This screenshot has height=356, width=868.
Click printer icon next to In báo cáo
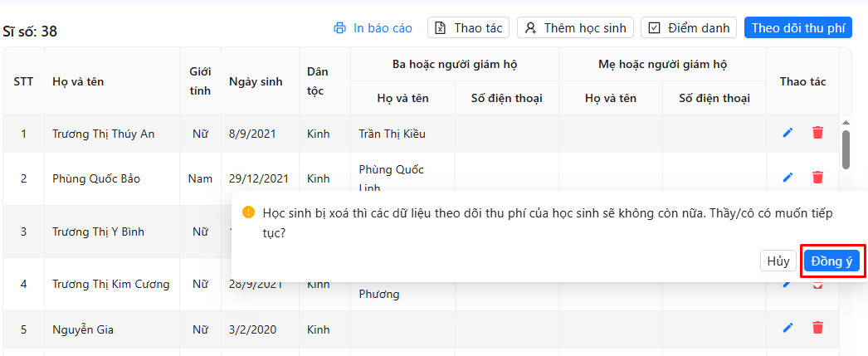point(339,28)
